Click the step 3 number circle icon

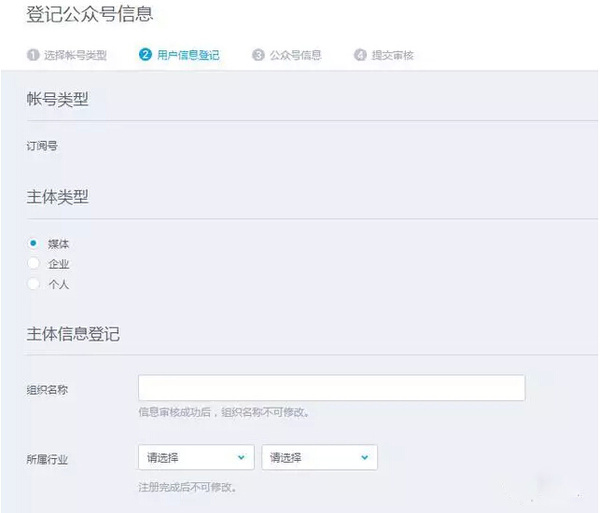coord(258,55)
